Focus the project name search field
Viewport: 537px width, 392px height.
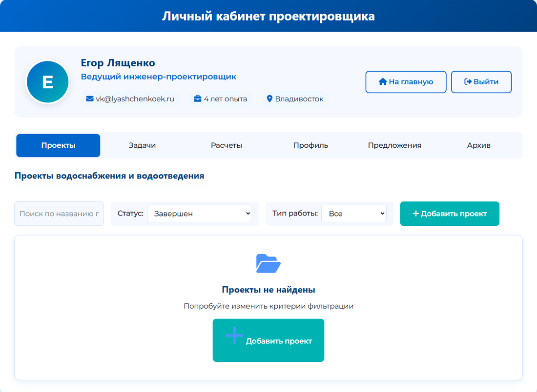(59, 214)
